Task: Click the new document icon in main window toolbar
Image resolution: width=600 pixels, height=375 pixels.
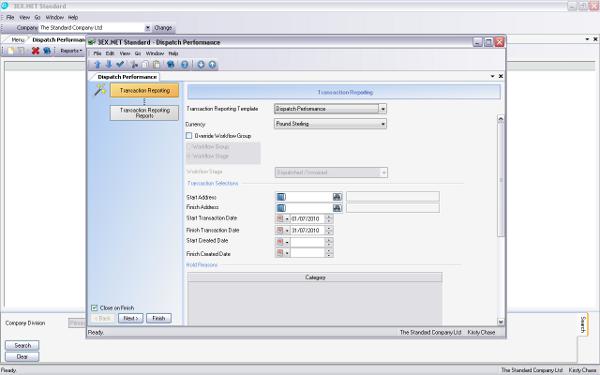Action: click(11, 51)
